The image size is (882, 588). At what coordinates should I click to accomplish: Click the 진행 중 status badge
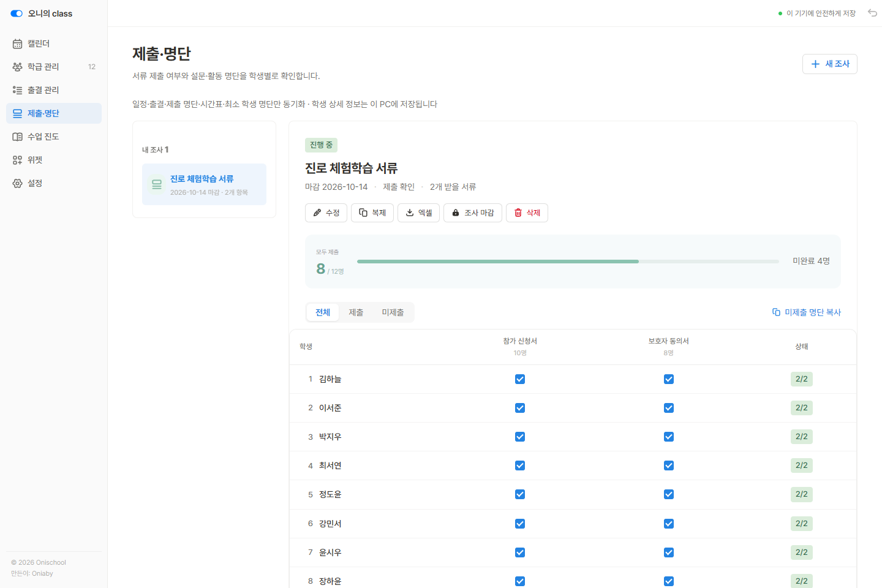(321, 145)
